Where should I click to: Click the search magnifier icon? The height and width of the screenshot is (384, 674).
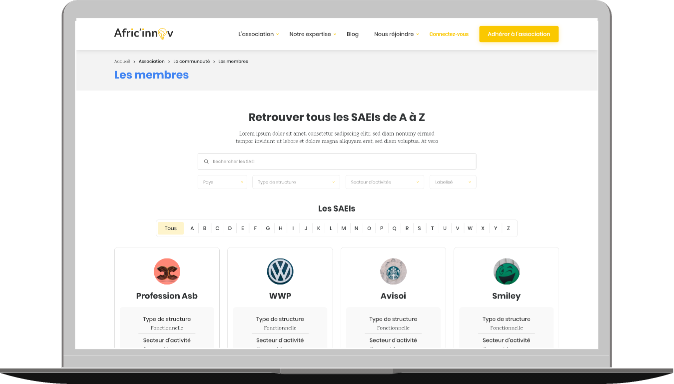click(x=206, y=161)
